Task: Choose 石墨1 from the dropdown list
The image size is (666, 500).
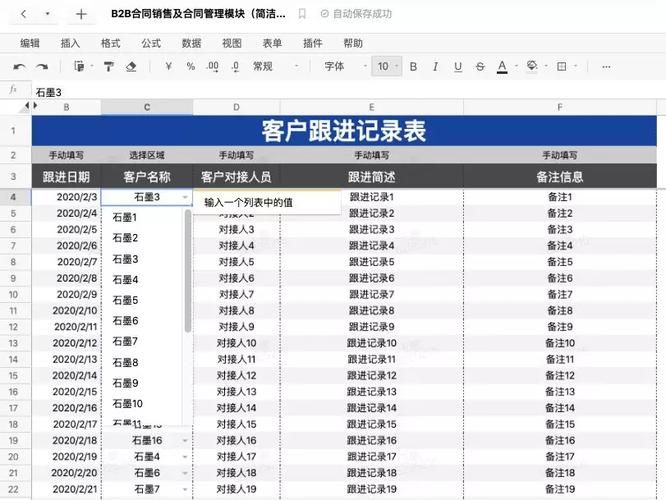Action: pos(142,218)
